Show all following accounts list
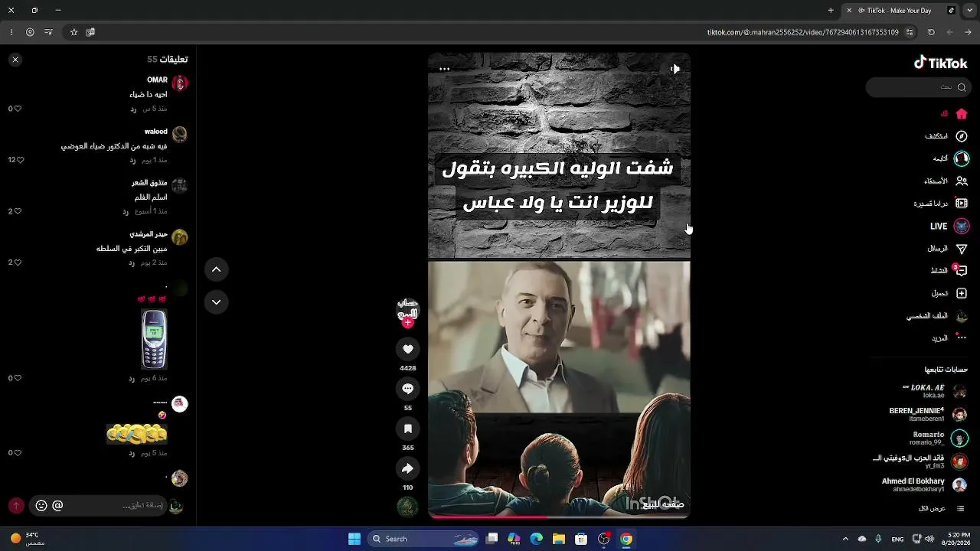Image resolution: width=980 pixels, height=551 pixels. pyautogui.click(x=942, y=509)
